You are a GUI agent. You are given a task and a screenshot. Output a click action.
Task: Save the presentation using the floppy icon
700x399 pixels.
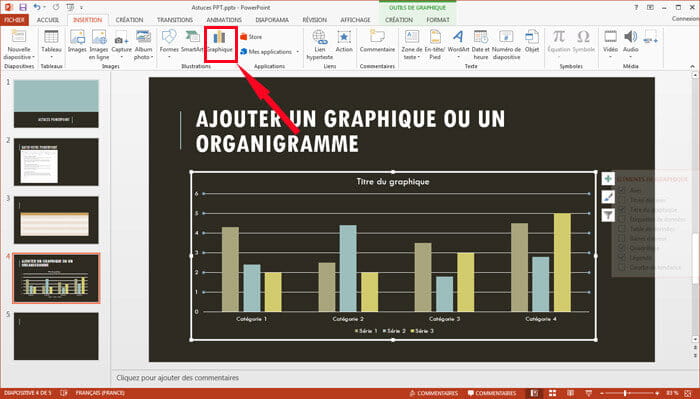click(x=23, y=7)
